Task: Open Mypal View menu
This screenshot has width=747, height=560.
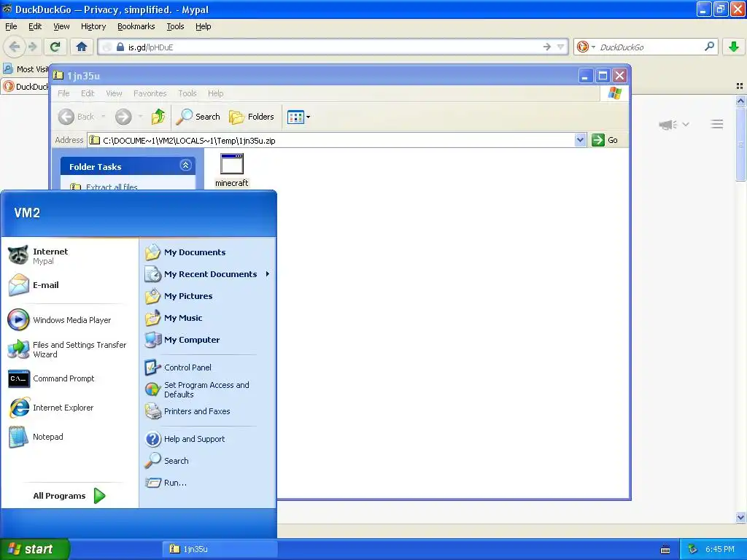Action: coord(61,26)
